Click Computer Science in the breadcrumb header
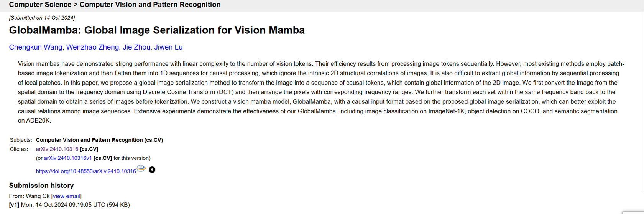Screen dimensions: 644x214 [x=40, y=5]
